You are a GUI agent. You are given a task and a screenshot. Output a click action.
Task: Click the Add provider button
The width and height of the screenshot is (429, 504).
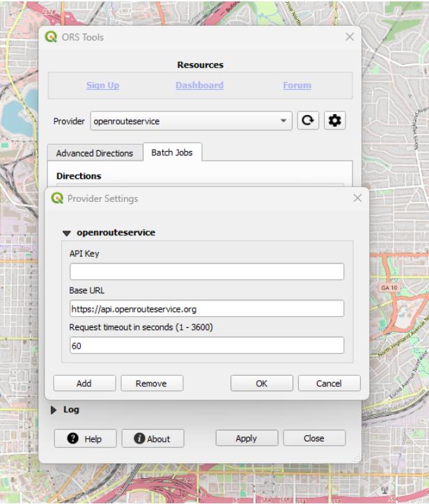84,383
